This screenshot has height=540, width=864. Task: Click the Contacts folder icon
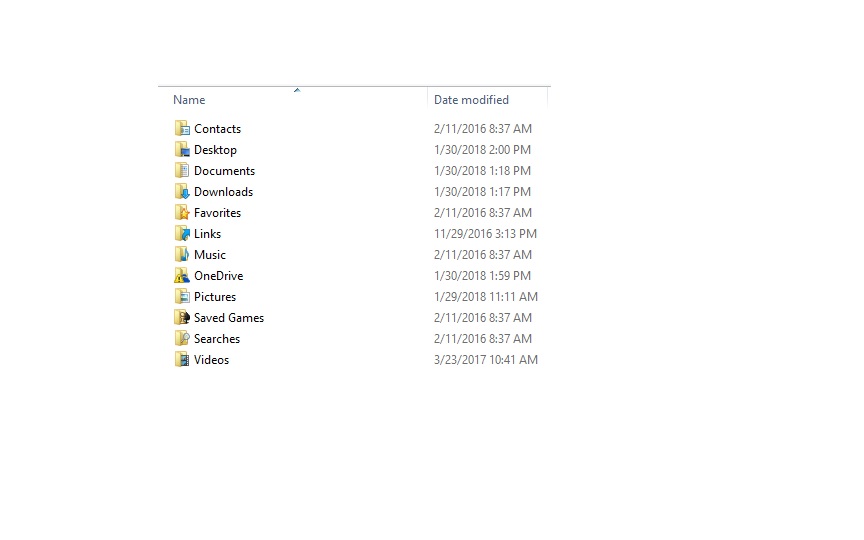click(182, 128)
